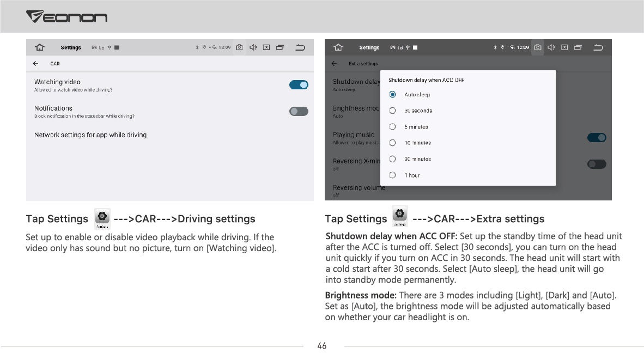Open the Shutdown delay setting row
The width and height of the screenshot is (644, 354).
[356, 85]
